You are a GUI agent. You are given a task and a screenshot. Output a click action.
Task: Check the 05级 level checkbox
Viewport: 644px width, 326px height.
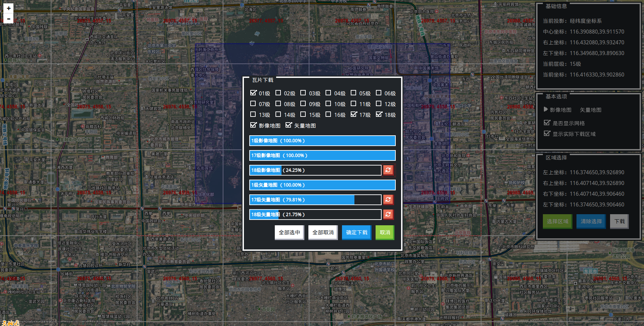[353, 93]
